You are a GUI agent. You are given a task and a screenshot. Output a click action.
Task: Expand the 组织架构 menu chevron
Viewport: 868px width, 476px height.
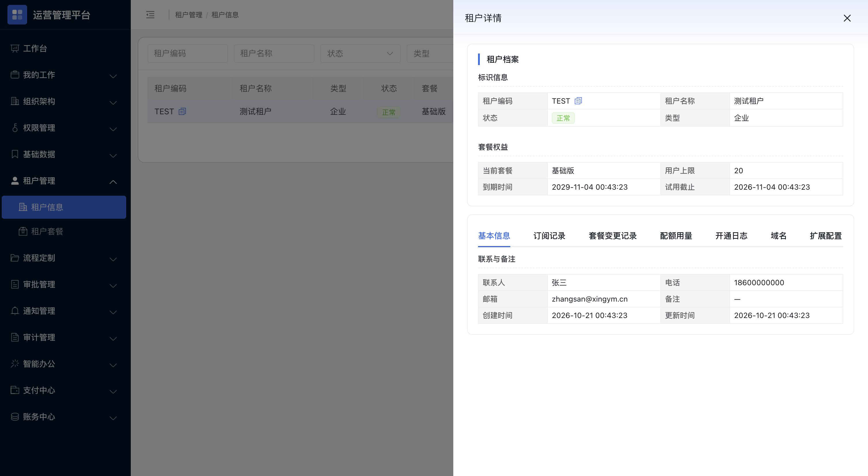tap(113, 103)
